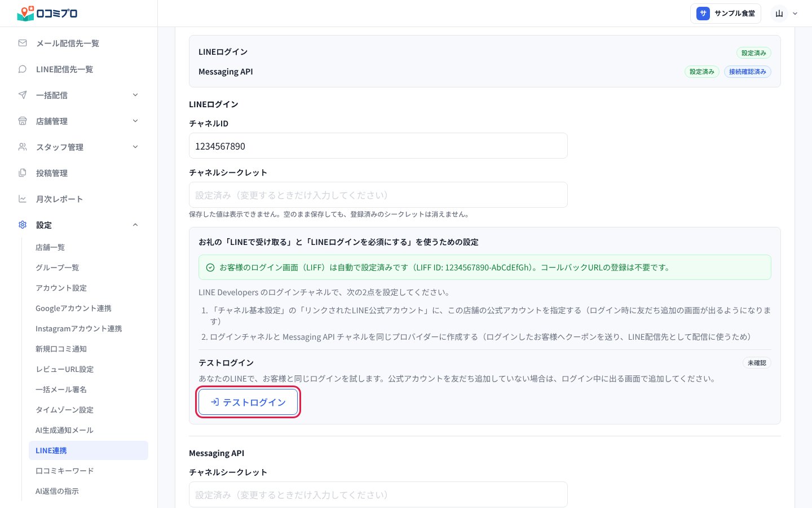Click the gear icon beside 設定
This screenshot has width=812, height=508.
[23, 225]
